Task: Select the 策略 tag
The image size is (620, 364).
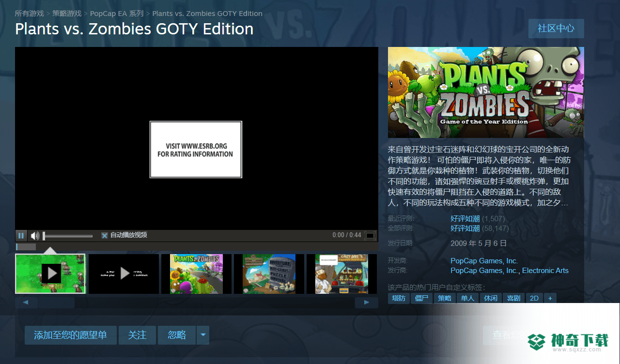Action: coord(445,298)
